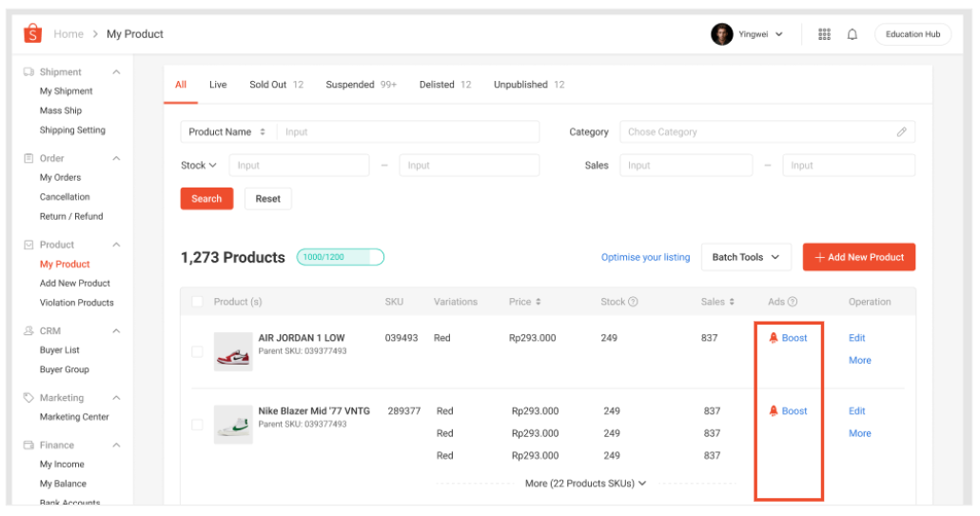Open Return / Refund in sidebar
Image resolution: width=980 pixels, height=516 pixels.
coord(71,216)
